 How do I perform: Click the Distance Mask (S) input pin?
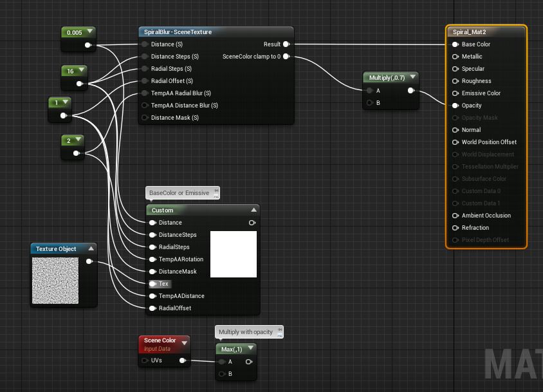(145, 118)
